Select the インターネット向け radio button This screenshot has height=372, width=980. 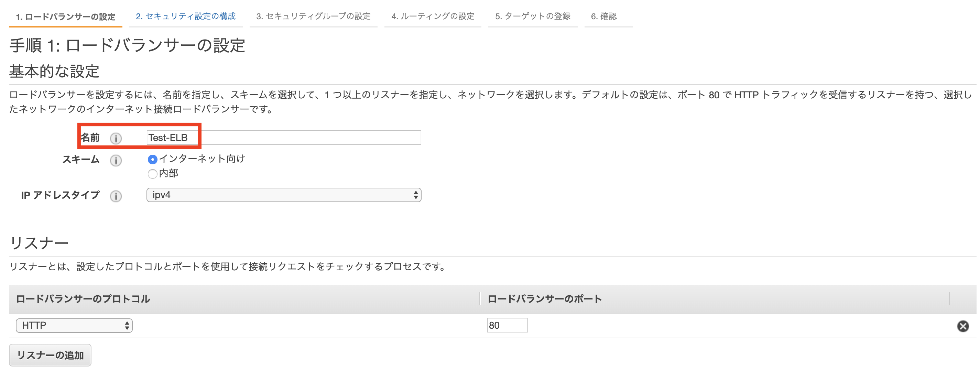(x=153, y=160)
